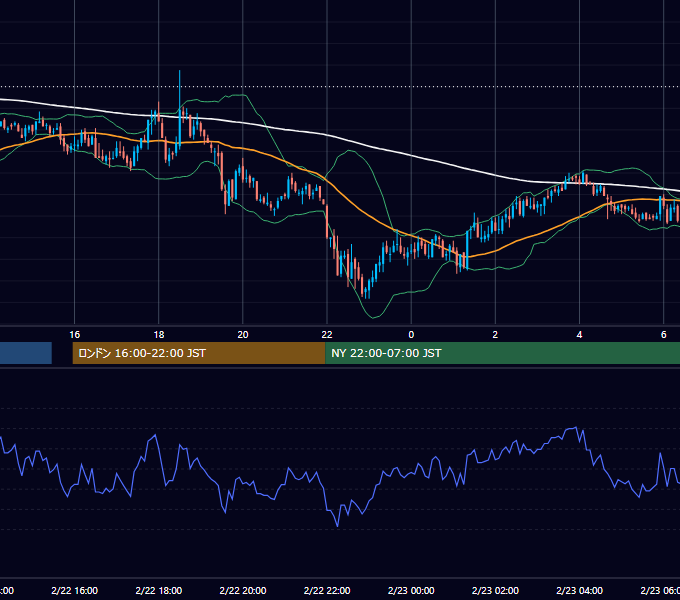Click the oscillator peak near 04:00

[x=576, y=428]
